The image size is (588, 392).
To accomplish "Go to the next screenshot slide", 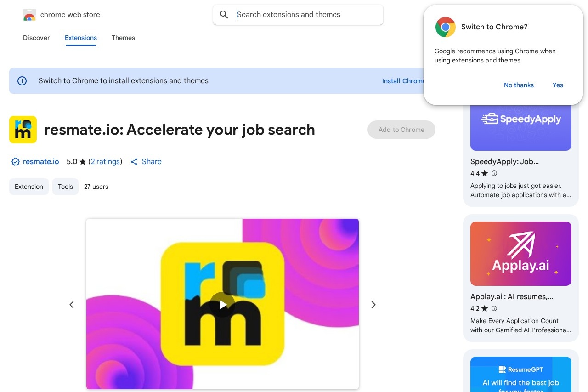I will pos(373,305).
